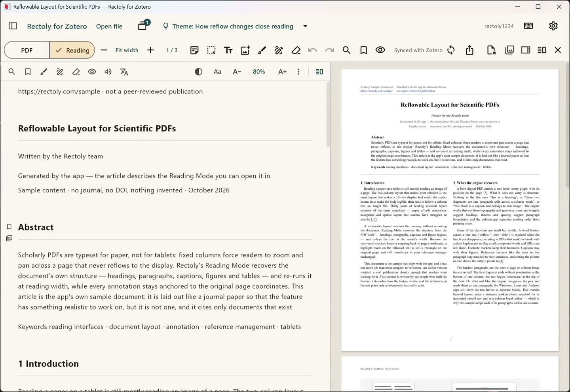This screenshot has width=570, height=392.
Task: Select the area selection tool
Action: tap(211, 50)
